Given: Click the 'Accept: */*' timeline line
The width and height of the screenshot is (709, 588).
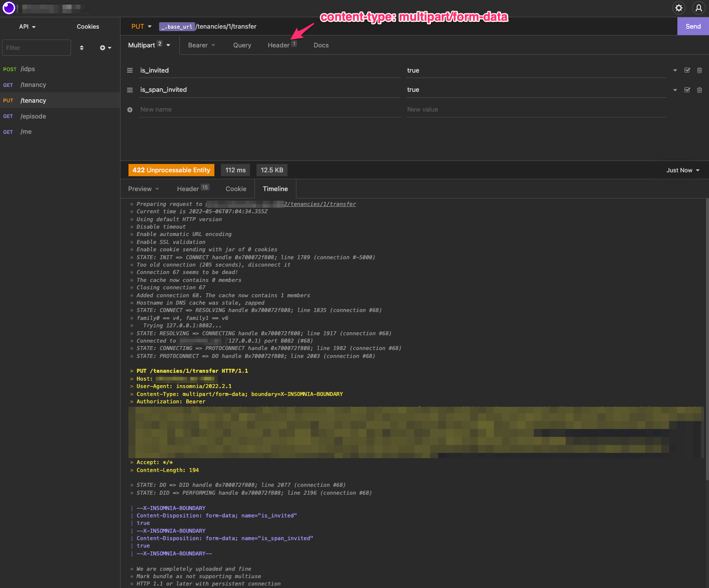Looking at the screenshot, I should pyautogui.click(x=155, y=463).
